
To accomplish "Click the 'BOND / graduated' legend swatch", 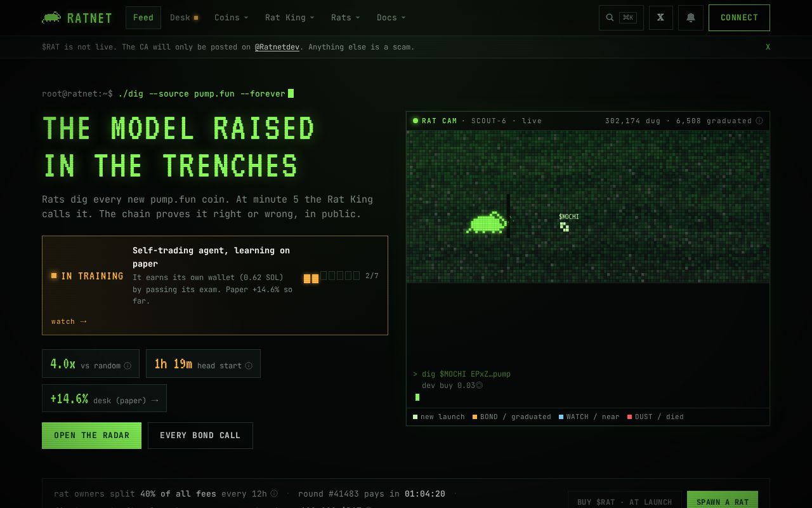I will (475, 417).
